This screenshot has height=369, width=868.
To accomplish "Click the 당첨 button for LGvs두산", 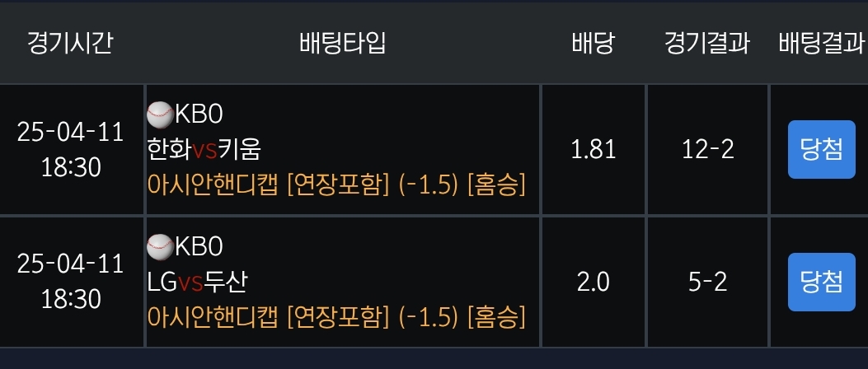I will click(x=821, y=282).
